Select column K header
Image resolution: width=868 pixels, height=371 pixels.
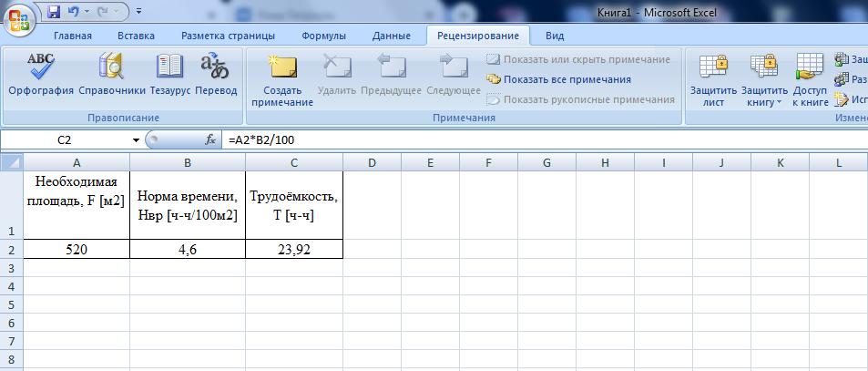pyautogui.click(x=780, y=162)
